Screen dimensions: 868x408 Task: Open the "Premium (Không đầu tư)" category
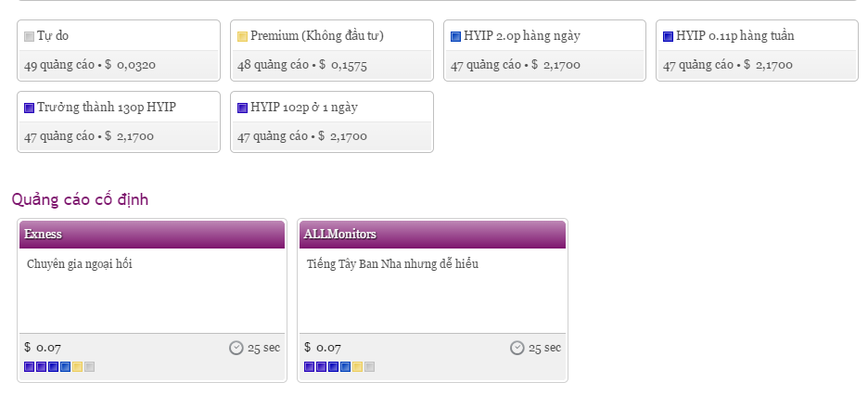pyautogui.click(x=317, y=36)
